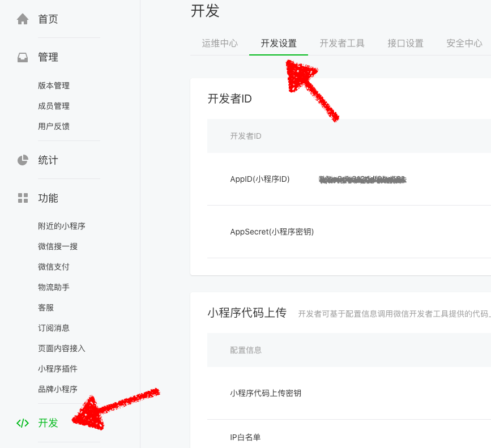Open the 用户反馈 page
The width and height of the screenshot is (491, 448).
[x=54, y=126]
